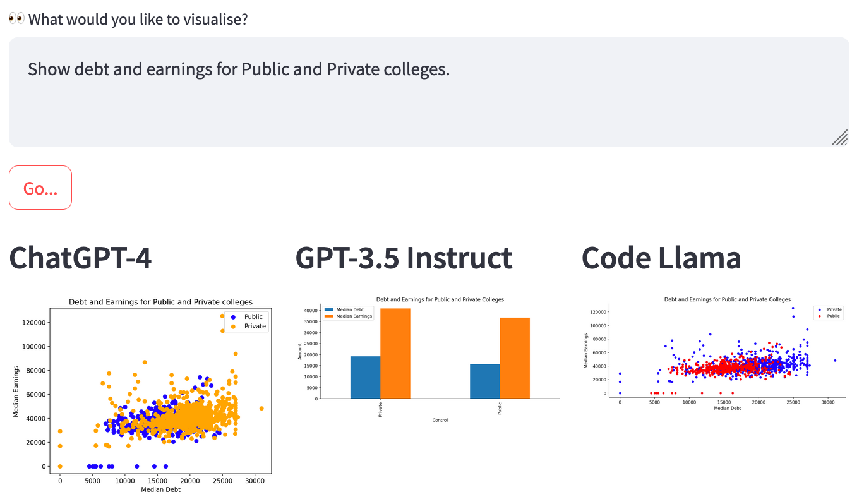
Task: Click the orange Private earnings bar
Action: (395, 354)
